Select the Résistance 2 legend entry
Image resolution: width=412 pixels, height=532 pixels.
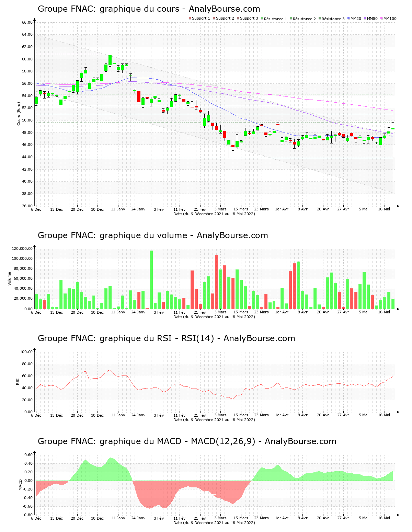[303, 19]
